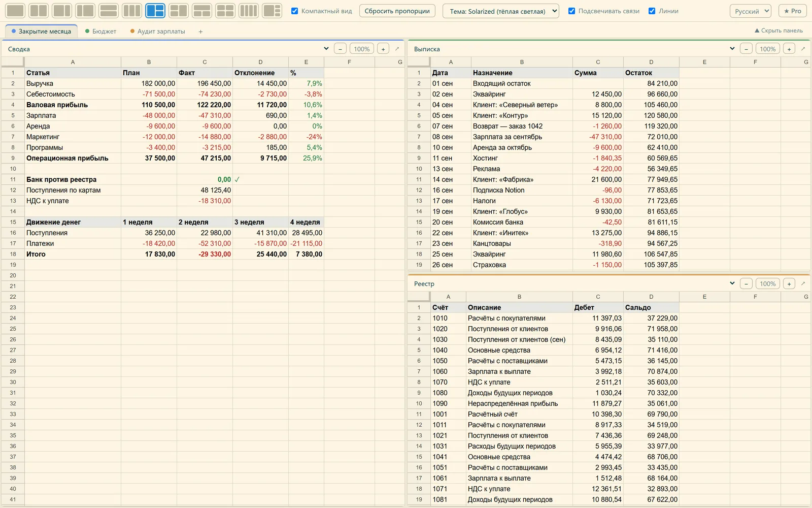The image size is (812, 508).
Task: Maximize the Выписка pane with the arrow icon
Action: (x=803, y=49)
